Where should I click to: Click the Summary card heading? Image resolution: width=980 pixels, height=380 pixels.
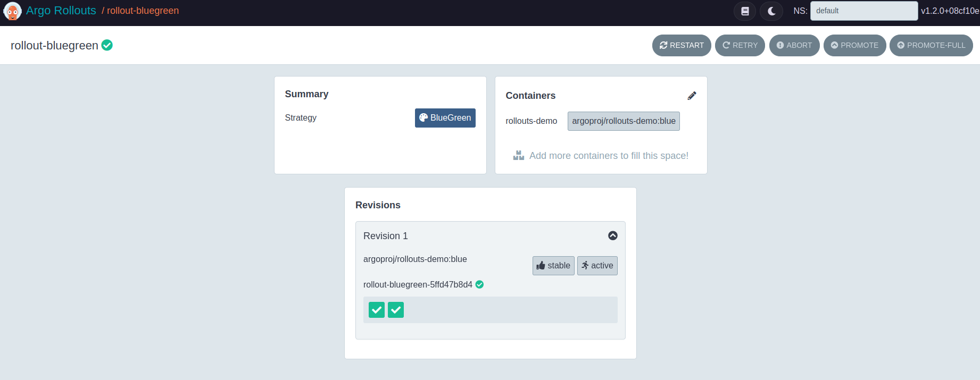[x=306, y=94]
